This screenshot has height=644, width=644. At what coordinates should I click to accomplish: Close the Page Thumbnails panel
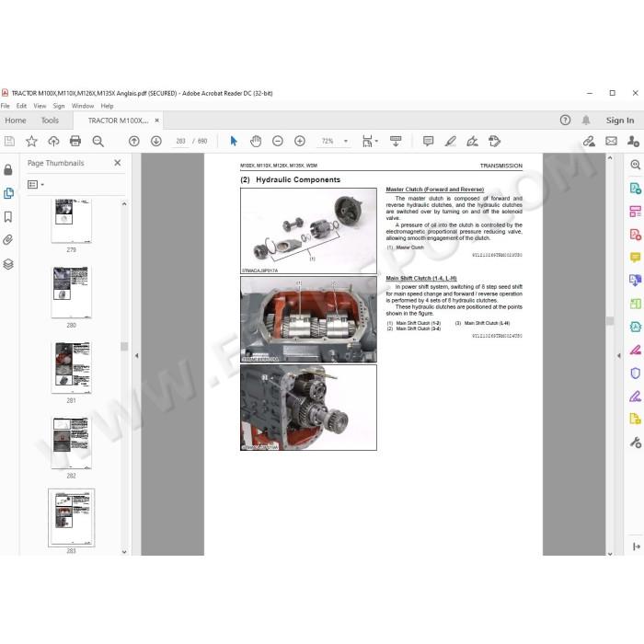tap(118, 163)
